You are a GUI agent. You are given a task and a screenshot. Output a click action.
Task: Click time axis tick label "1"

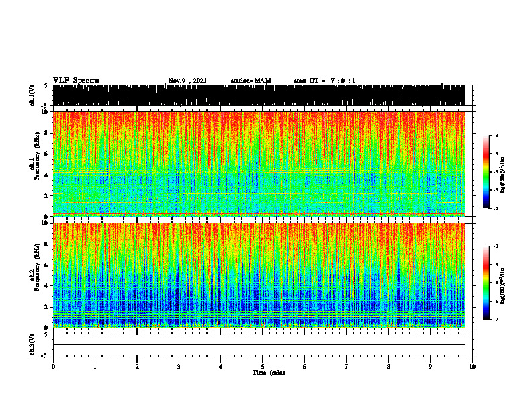click(x=95, y=367)
